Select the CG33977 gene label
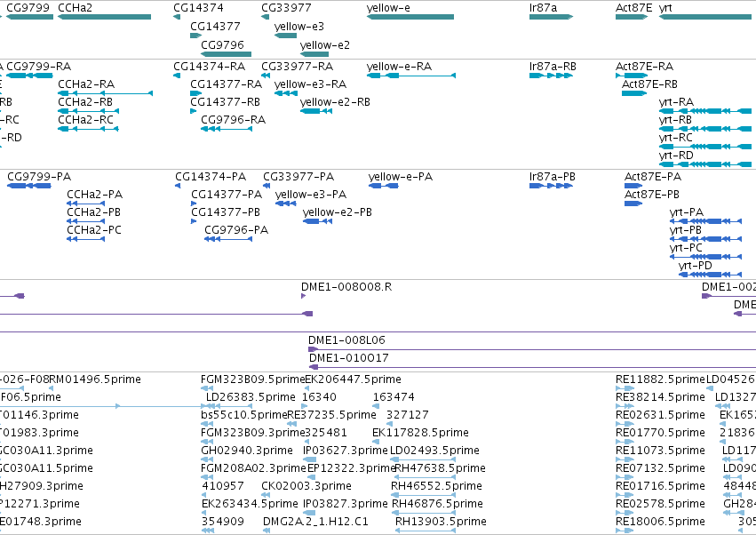Image resolution: width=756 pixels, height=535 pixels. tap(286, 8)
